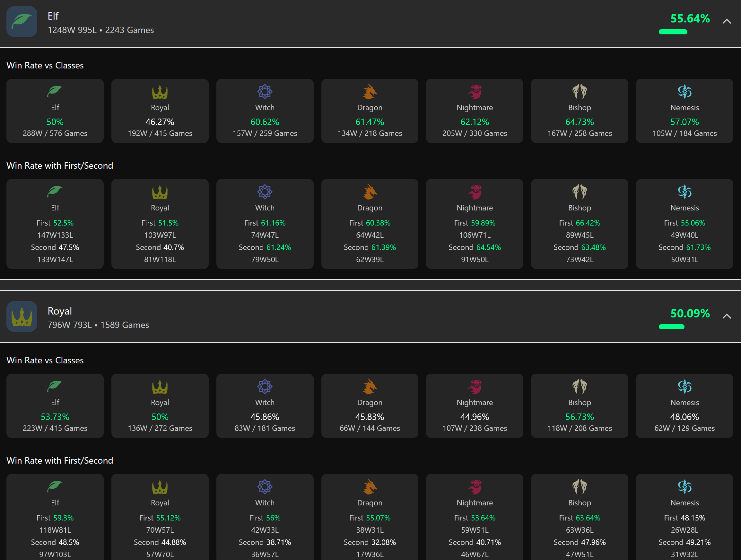Click Royal 46.27% card in Elf matchups

pyautogui.click(x=160, y=111)
